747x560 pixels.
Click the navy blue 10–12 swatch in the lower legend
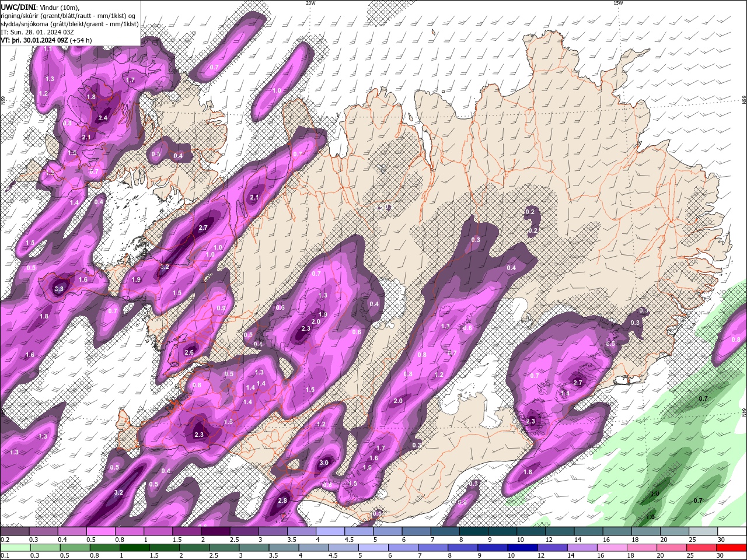pos(522,548)
